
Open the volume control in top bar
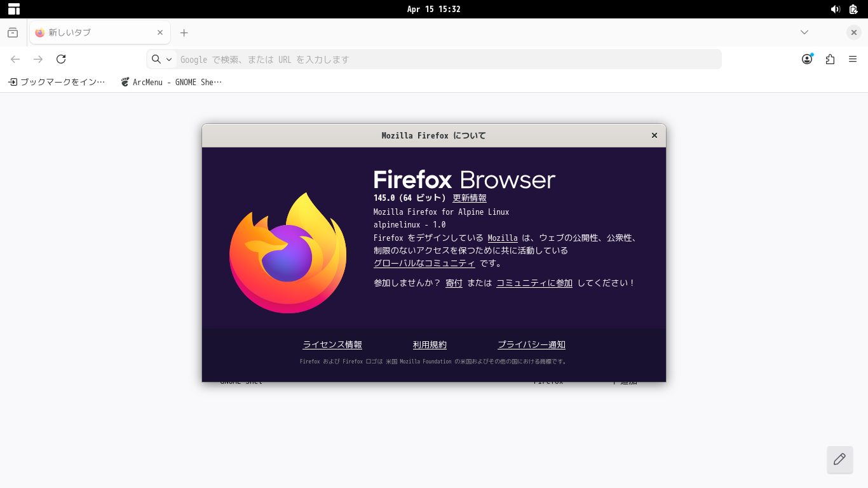coord(836,9)
